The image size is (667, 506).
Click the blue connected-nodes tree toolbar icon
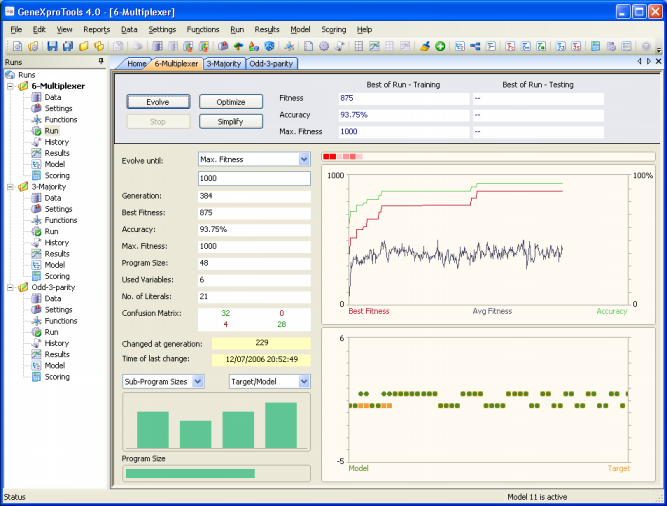point(475,46)
